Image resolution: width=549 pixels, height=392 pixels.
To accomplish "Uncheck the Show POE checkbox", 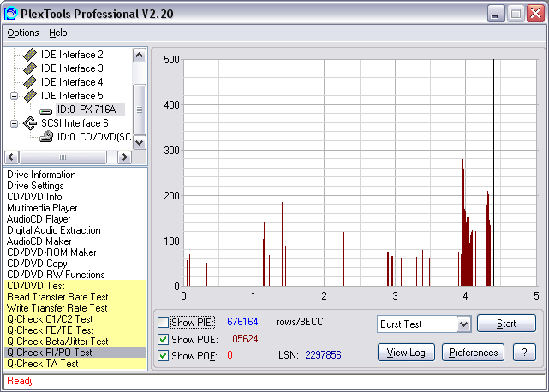I will 164,339.
